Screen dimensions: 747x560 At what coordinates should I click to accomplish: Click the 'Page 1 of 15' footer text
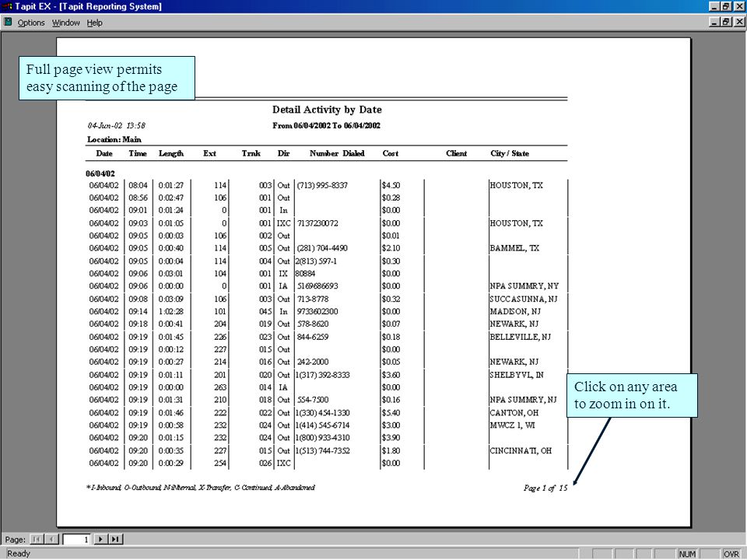545,488
